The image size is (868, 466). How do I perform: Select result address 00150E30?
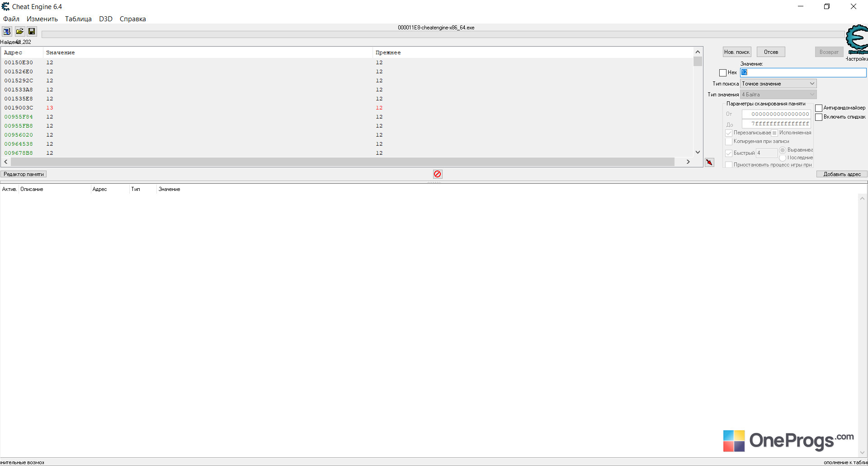click(x=19, y=62)
